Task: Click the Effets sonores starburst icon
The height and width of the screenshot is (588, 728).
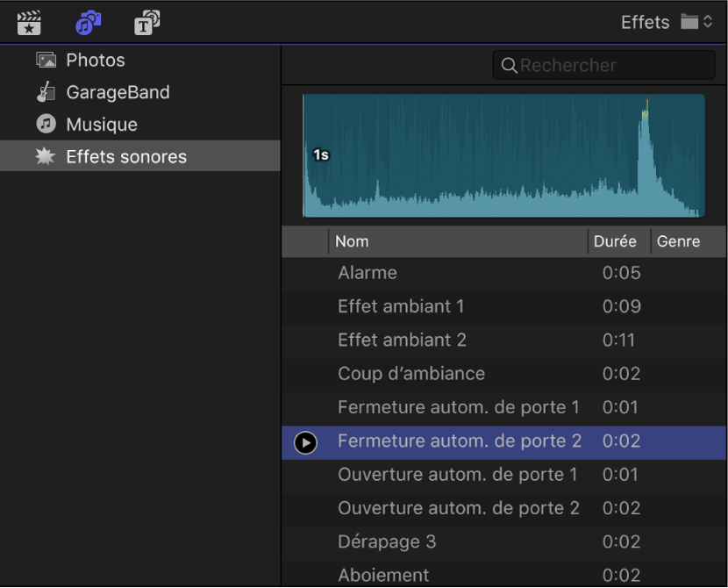Action: [44, 156]
